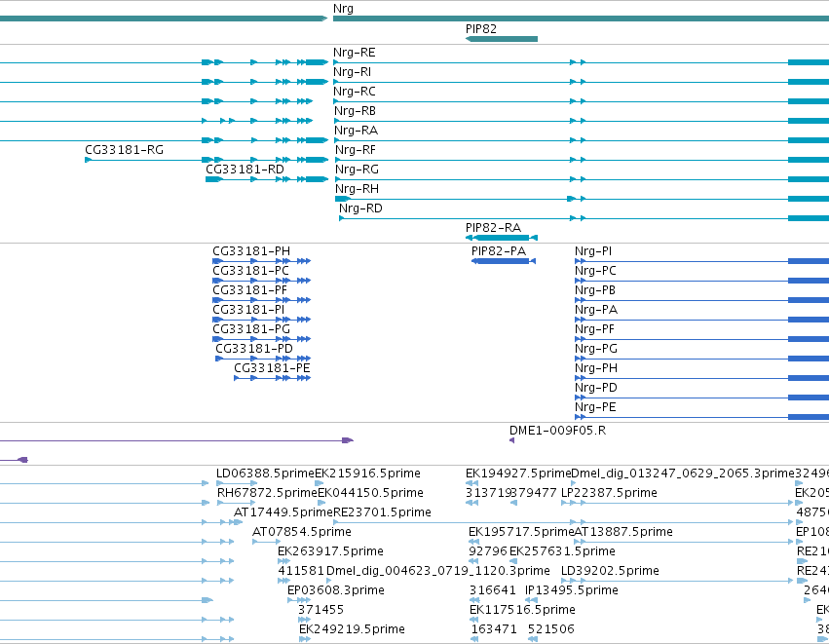The height and width of the screenshot is (644, 829).
Task: Select transcript label Nrg-RB
Action: pos(355,111)
